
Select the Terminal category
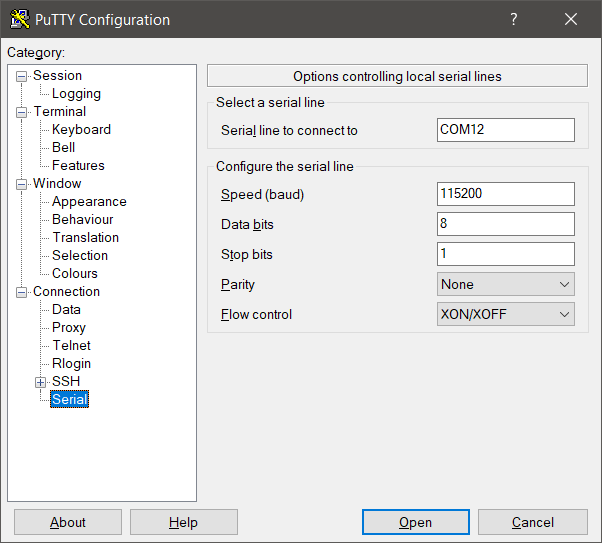(60, 112)
